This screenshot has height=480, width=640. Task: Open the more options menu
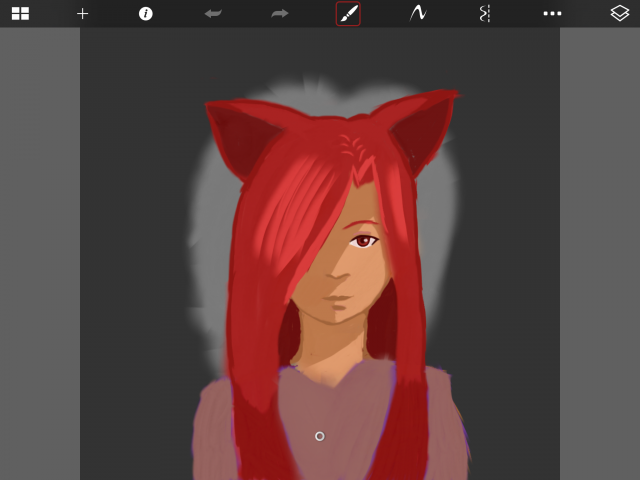coord(552,13)
